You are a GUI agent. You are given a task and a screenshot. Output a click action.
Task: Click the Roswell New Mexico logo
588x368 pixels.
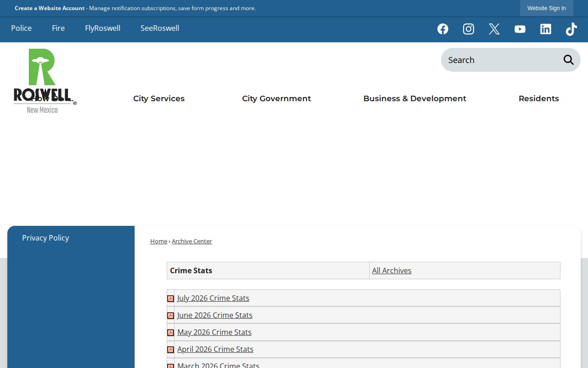(45, 81)
